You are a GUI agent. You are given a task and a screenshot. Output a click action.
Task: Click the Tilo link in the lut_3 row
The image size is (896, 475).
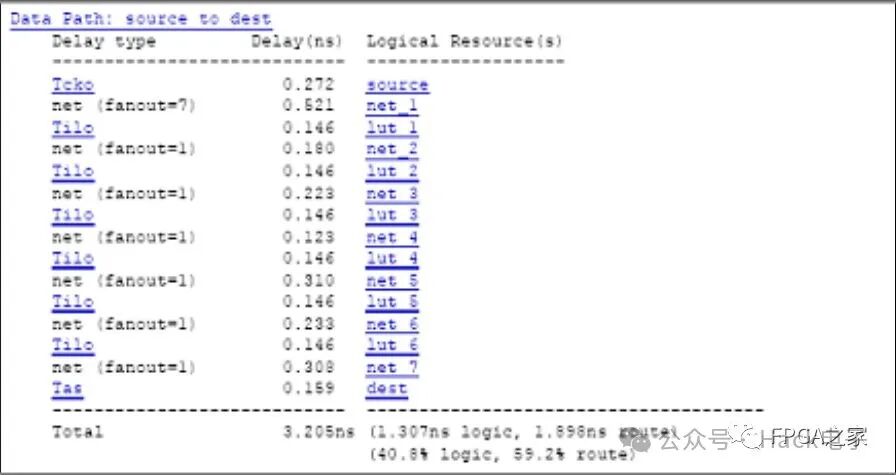click(x=73, y=214)
